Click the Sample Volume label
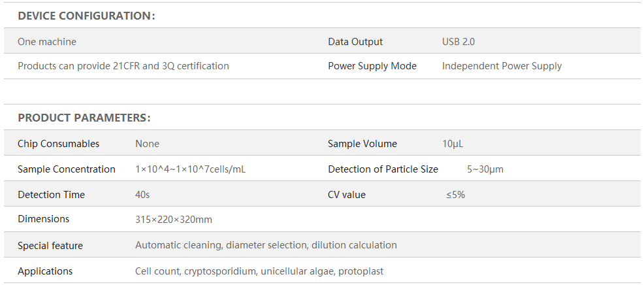Image resolution: width=644 pixels, height=285 pixels. (362, 144)
